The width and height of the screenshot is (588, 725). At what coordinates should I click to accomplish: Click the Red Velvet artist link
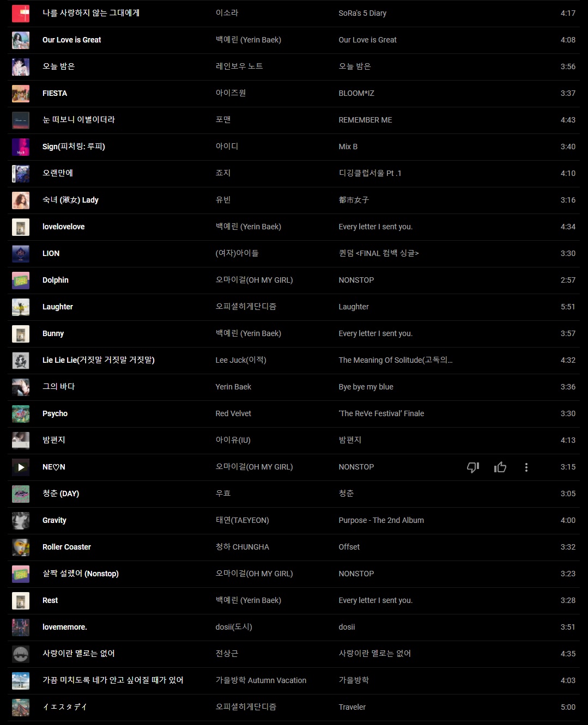pos(233,413)
